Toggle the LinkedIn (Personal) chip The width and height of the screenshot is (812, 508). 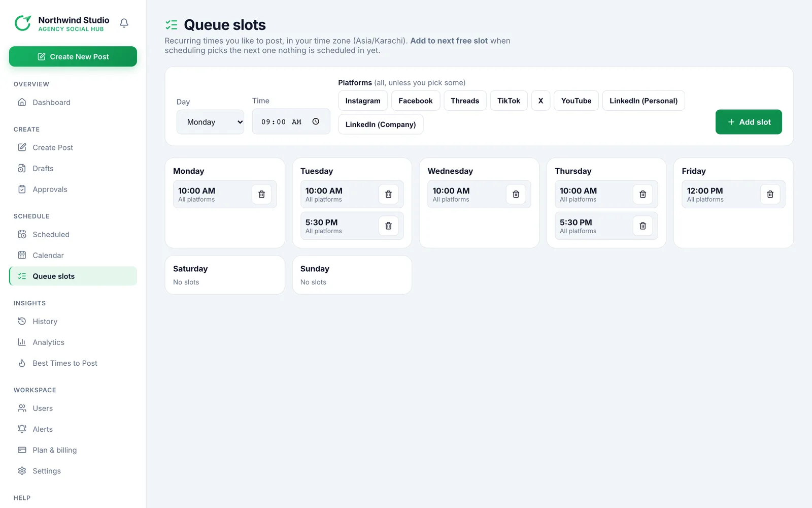pos(644,101)
